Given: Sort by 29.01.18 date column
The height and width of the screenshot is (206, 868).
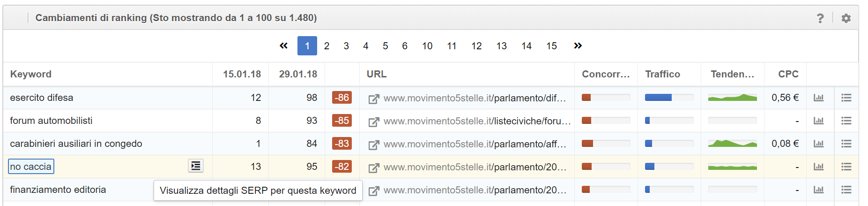Looking at the screenshot, I should (x=298, y=74).
